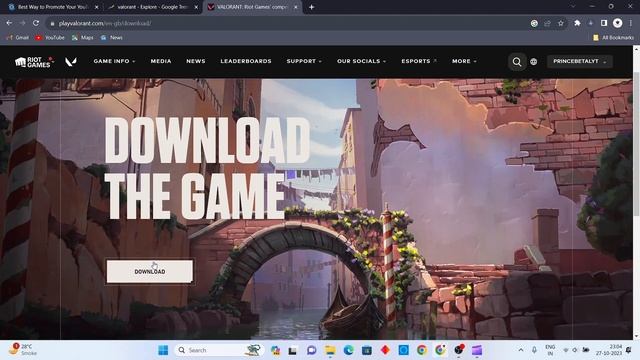Click the Riot Games logo

[34, 62]
